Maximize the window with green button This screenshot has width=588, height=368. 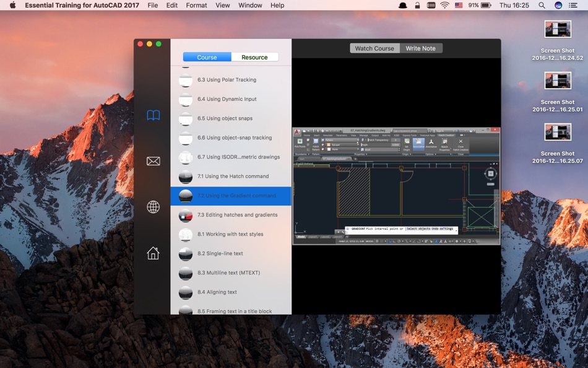(158, 44)
